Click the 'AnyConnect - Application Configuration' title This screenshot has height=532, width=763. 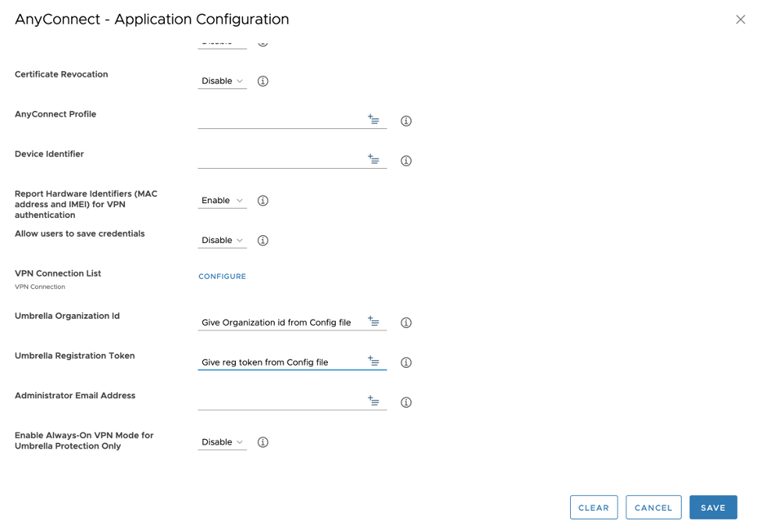tap(152, 20)
